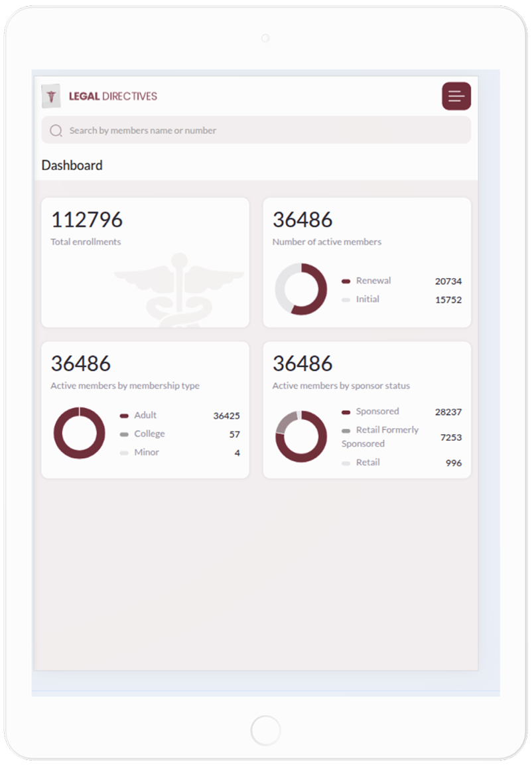The width and height of the screenshot is (532, 766).
Task: Click the Dashboard page heading
Action: coord(72,165)
